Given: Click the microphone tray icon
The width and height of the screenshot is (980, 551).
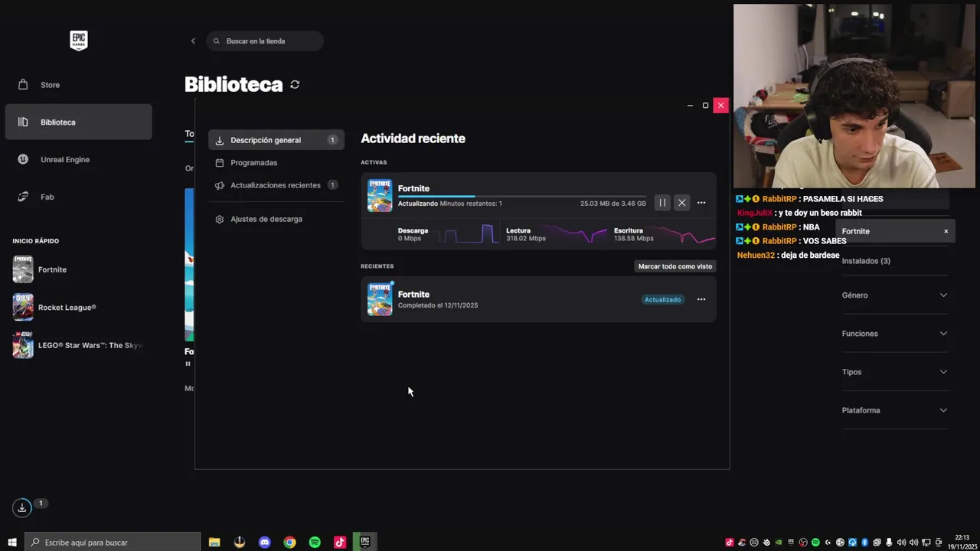Looking at the screenshot, I should tap(889, 542).
